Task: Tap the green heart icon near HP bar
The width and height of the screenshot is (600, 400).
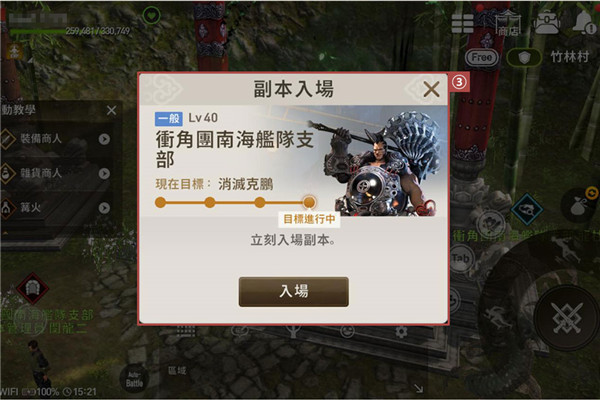Action: pos(152,16)
